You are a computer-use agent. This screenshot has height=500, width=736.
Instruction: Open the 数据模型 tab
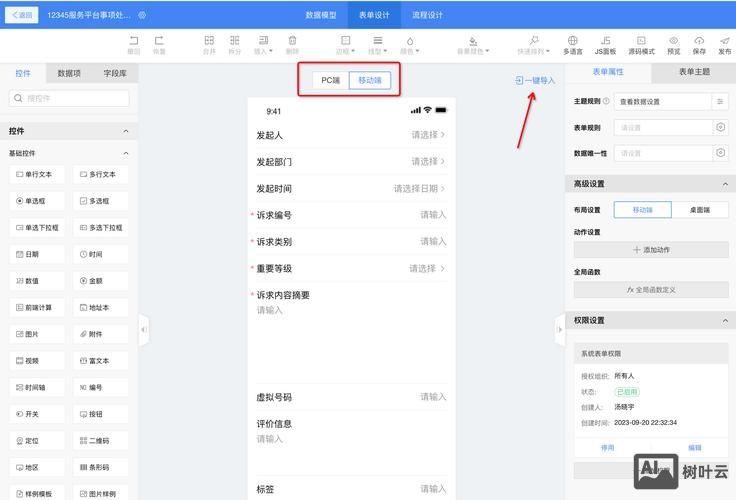[321, 15]
